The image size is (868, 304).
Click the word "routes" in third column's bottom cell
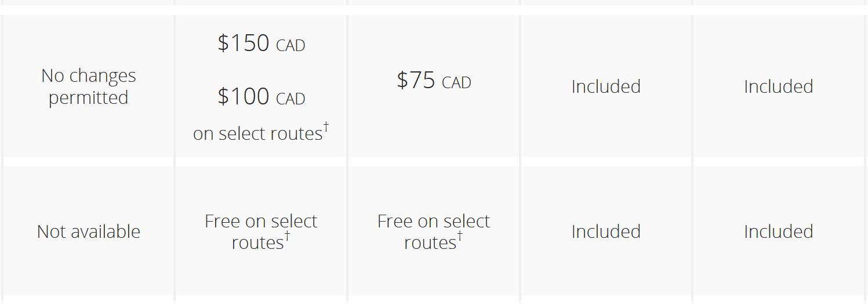coord(430,243)
